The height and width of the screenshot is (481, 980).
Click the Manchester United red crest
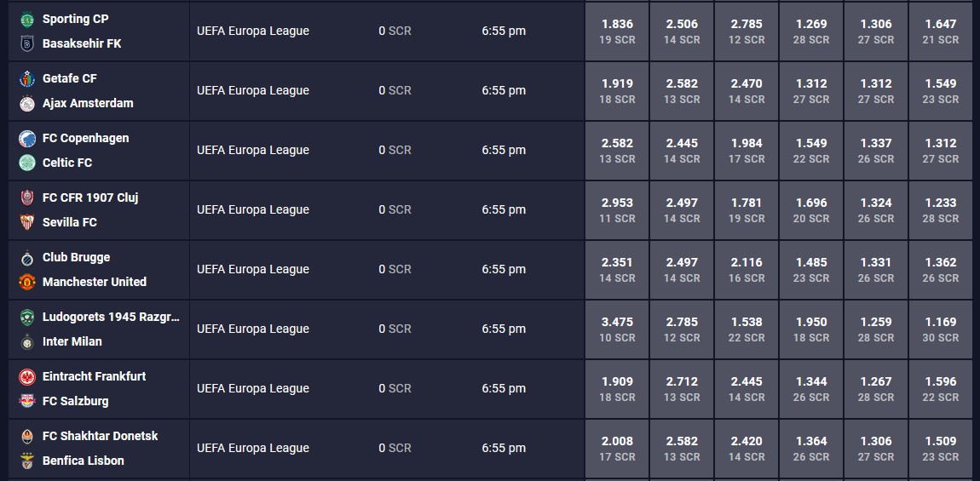point(27,283)
